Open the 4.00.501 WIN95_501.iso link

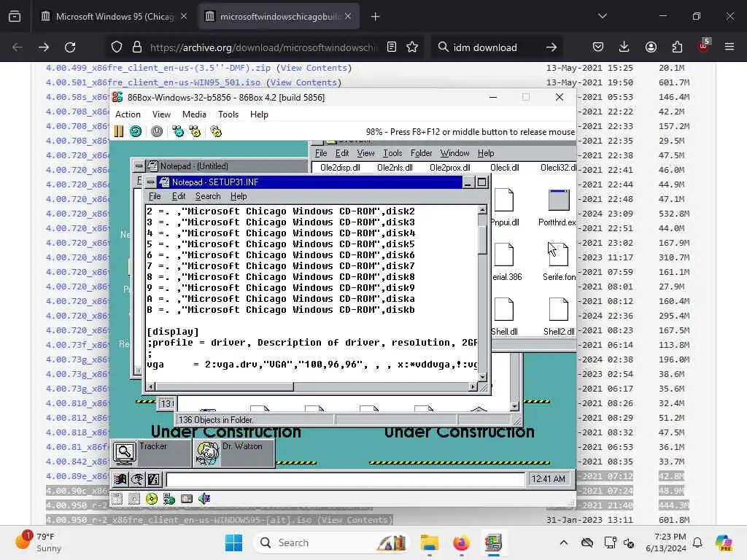click(153, 82)
